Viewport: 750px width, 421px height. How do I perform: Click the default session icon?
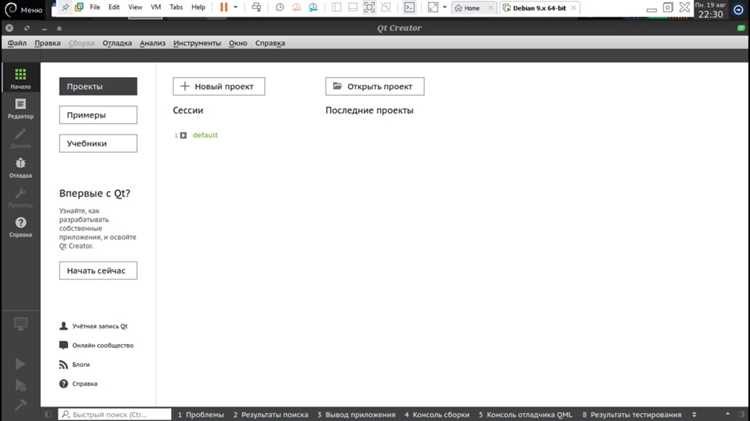pos(183,135)
